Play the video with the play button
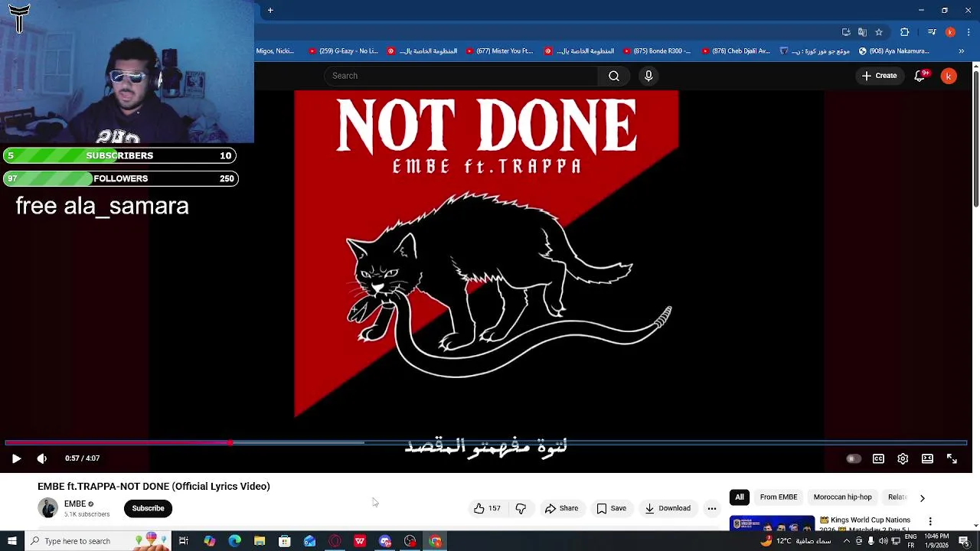980x551 pixels. click(x=16, y=458)
